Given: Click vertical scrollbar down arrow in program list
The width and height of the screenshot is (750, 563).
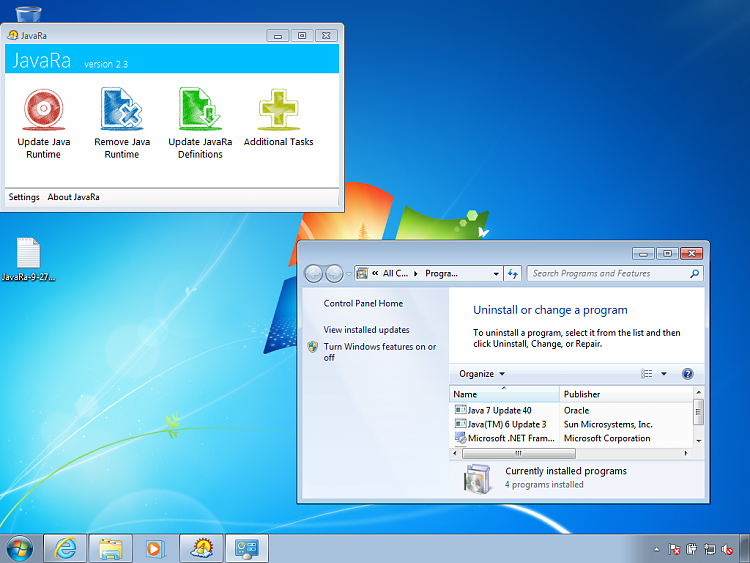Looking at the screenshot, I should pyautogui.click(x=698, y=441).
